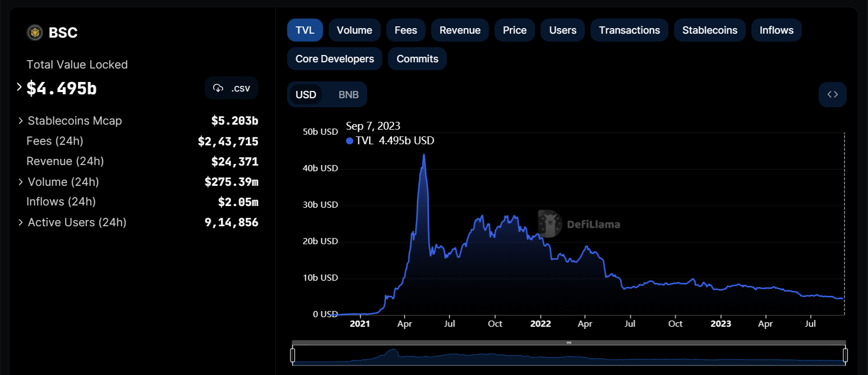Download the TVL data as .csv
The width and height of the screenshot is (868, 375).
232,88
